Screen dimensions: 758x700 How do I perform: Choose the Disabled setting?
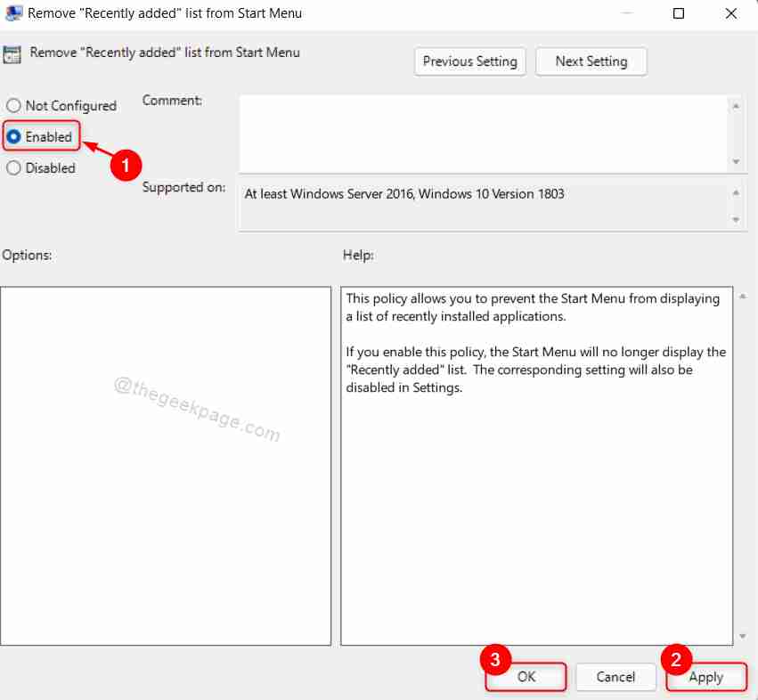tap(13, 167)
